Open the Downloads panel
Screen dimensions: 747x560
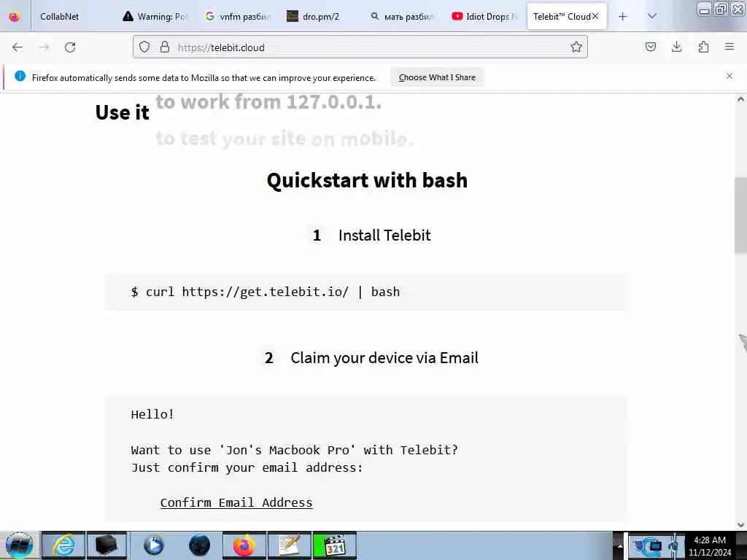(x=676, y=47)
